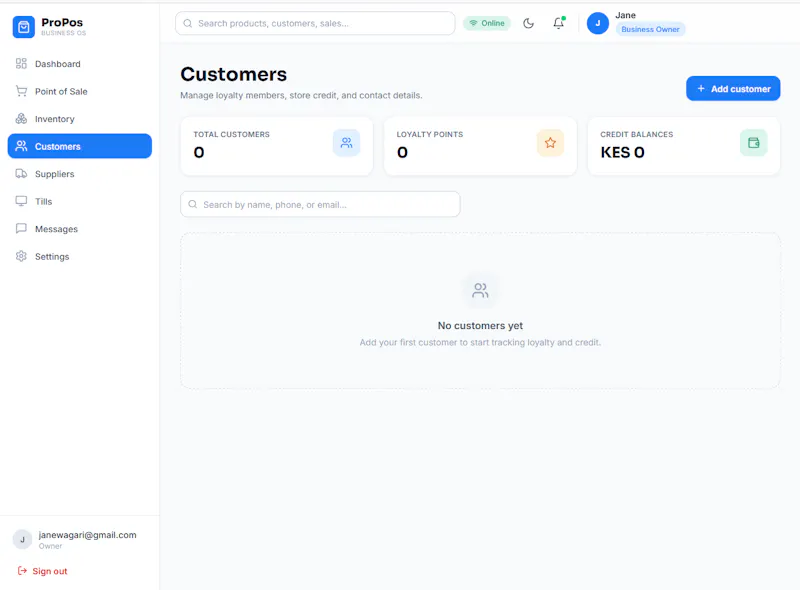Toggle dark mode with the moon icon
Screen dimensions: 800x590
529,23
